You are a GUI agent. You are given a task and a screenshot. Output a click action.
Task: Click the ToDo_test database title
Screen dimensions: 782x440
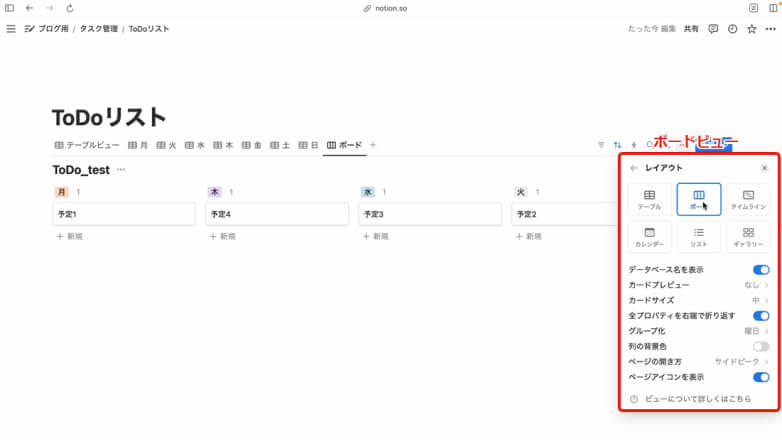[x=81, y=170]
